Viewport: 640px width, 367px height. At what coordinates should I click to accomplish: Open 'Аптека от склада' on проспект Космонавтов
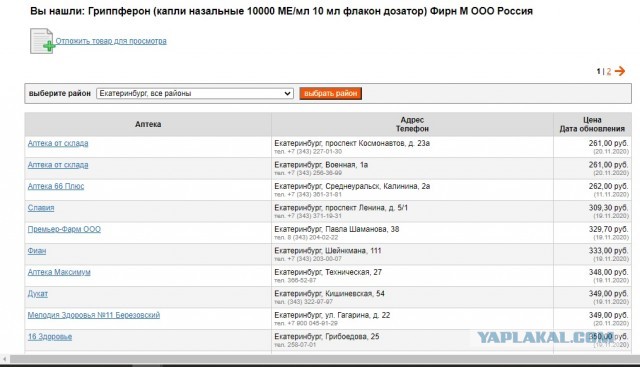tap(58, 143)
